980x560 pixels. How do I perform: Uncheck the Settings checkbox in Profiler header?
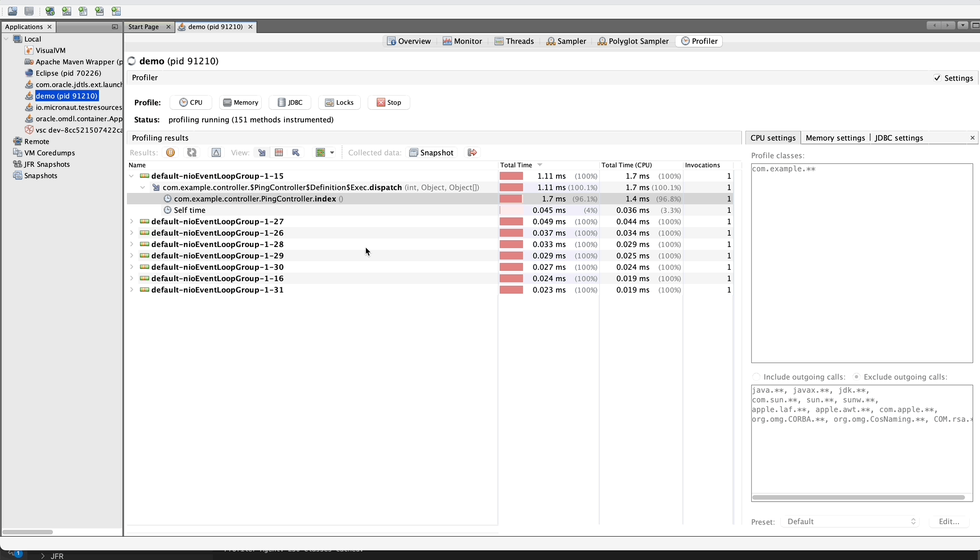(937, 78)
